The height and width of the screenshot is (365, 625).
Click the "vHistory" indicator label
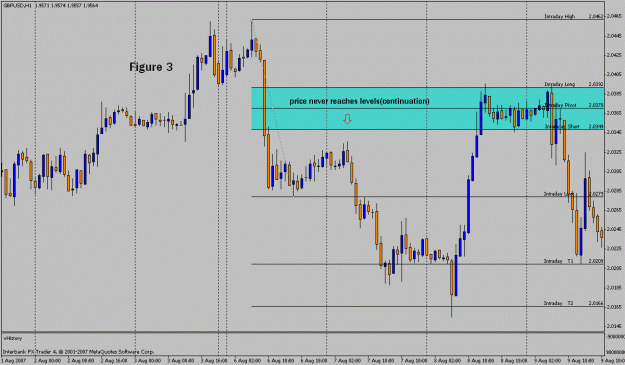coord(13,338)
